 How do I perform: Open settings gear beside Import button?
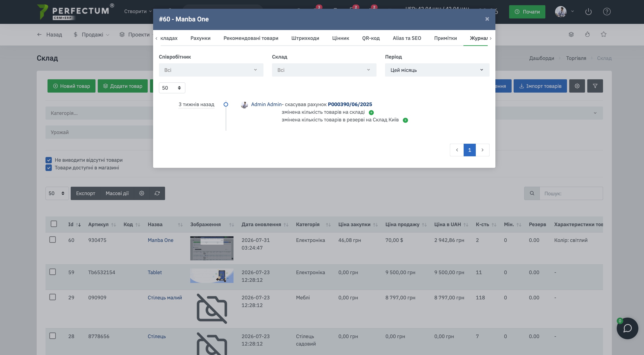point(577,86)
